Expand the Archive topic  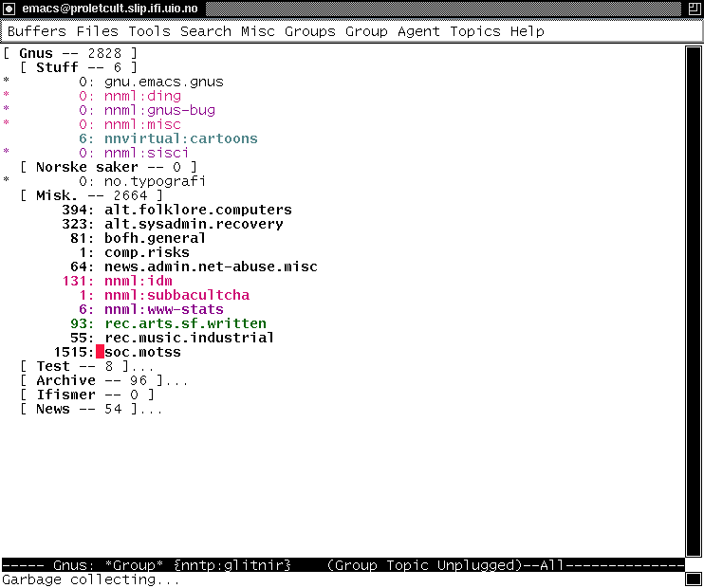tap(104, 381)
